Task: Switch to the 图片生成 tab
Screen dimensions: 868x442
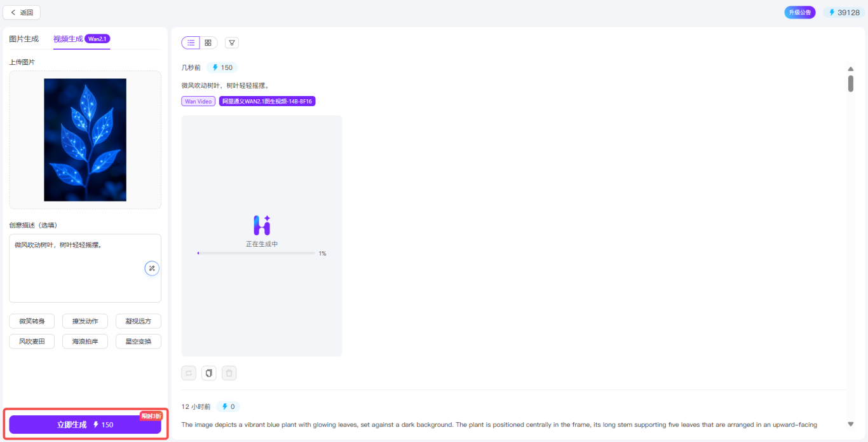Action: [24, 39]
